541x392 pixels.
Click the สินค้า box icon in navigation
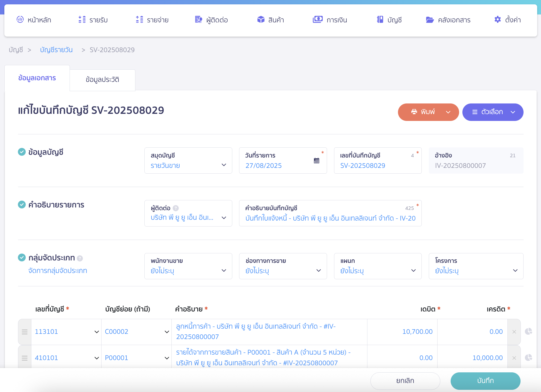coord(261,20)
